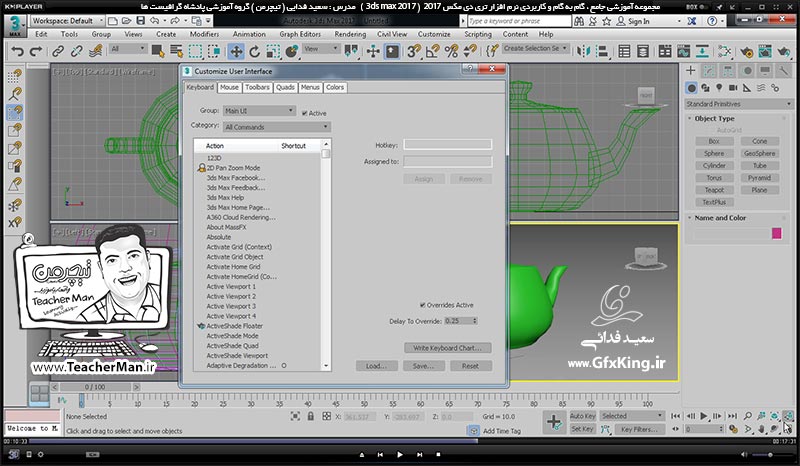This screenshot has height=466, width=800.
Task: Select ActiveShade Floater in action list
Action: coord(234,326)
